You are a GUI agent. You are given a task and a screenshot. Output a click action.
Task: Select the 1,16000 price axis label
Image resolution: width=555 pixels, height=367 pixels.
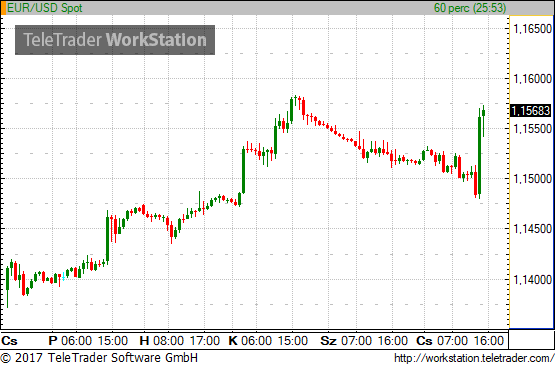tap(532, 79)
